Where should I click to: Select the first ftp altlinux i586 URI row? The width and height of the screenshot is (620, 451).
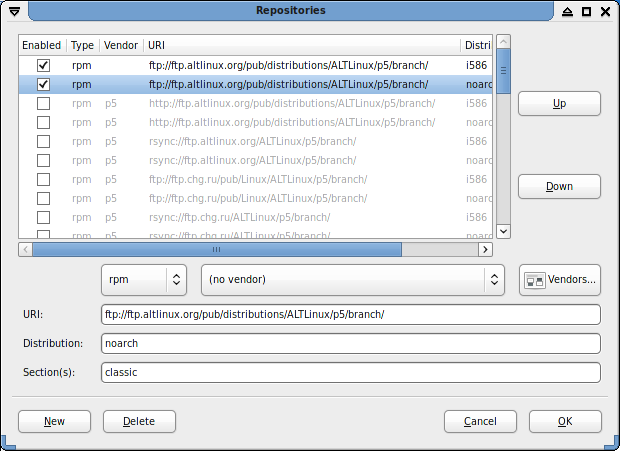(255, 65)
